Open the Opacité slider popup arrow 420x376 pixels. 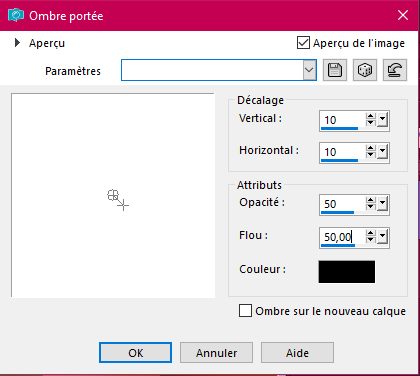coord(383,203)
